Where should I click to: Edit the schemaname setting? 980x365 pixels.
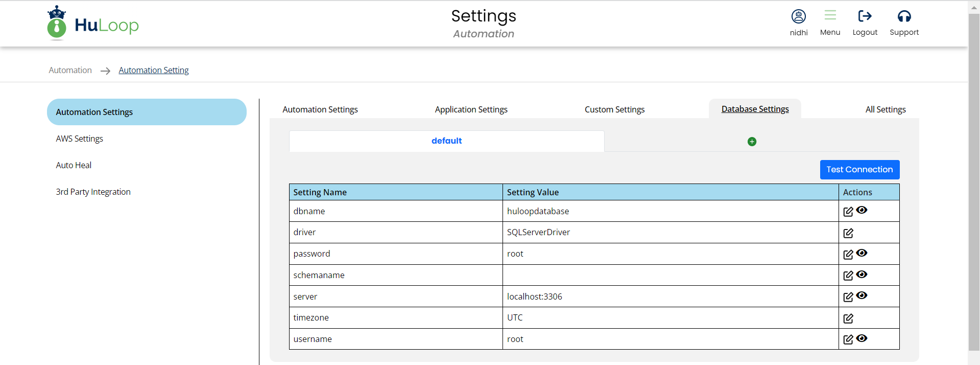tap(848, 276)
